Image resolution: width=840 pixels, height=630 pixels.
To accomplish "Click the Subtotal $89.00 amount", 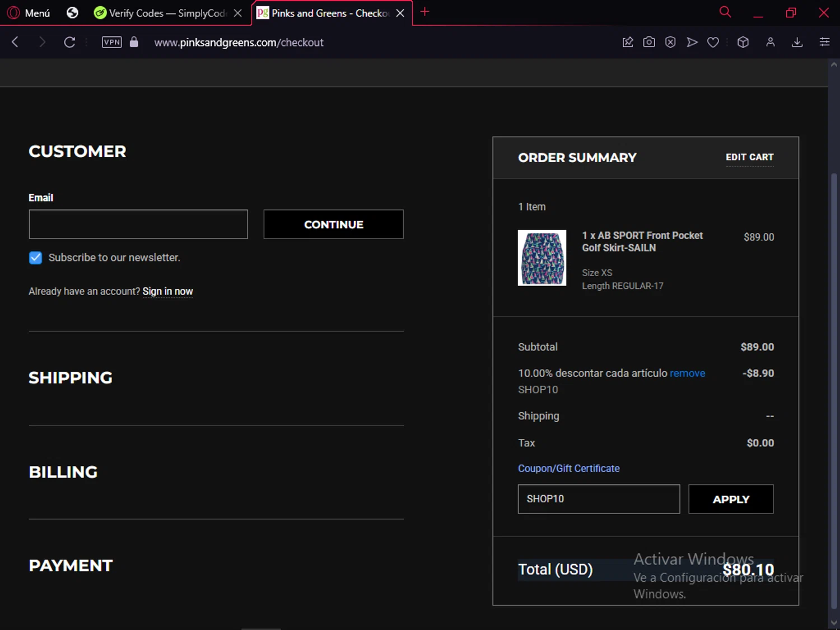I will [757, 347].
